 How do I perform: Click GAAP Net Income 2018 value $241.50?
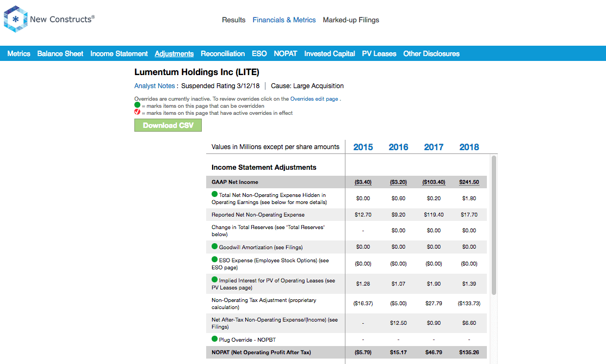pyautogui.click(x=469, y=182)
